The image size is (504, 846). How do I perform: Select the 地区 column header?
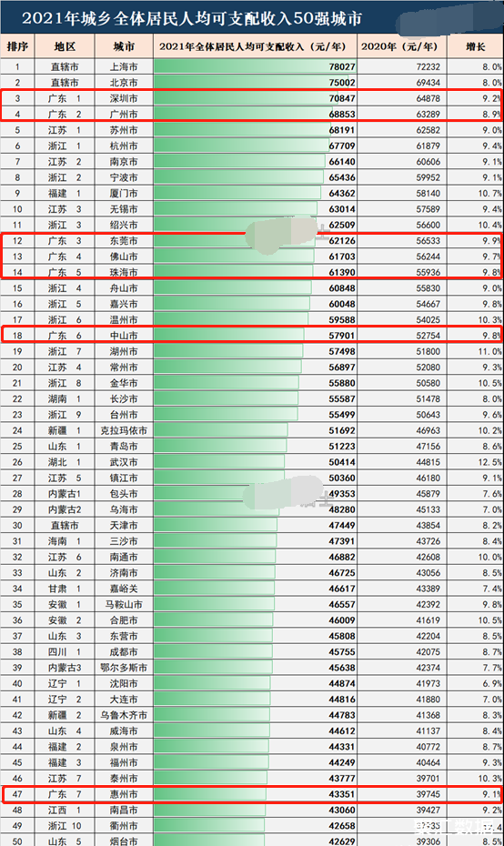65,46
